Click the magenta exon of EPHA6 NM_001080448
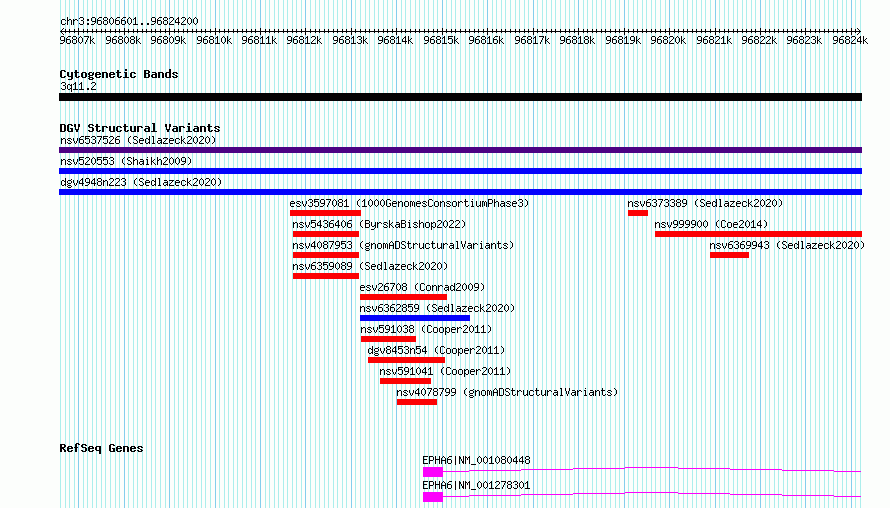Viewport: 890px width, 508px height. point(433,472)
